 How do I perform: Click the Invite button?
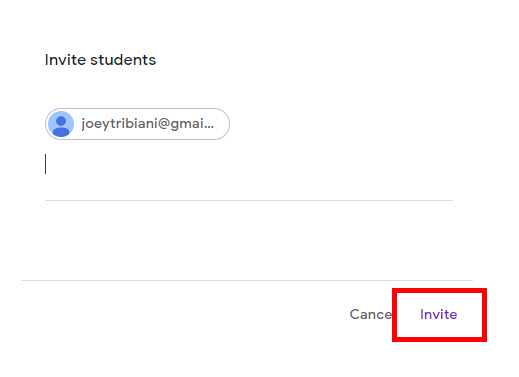438,314
